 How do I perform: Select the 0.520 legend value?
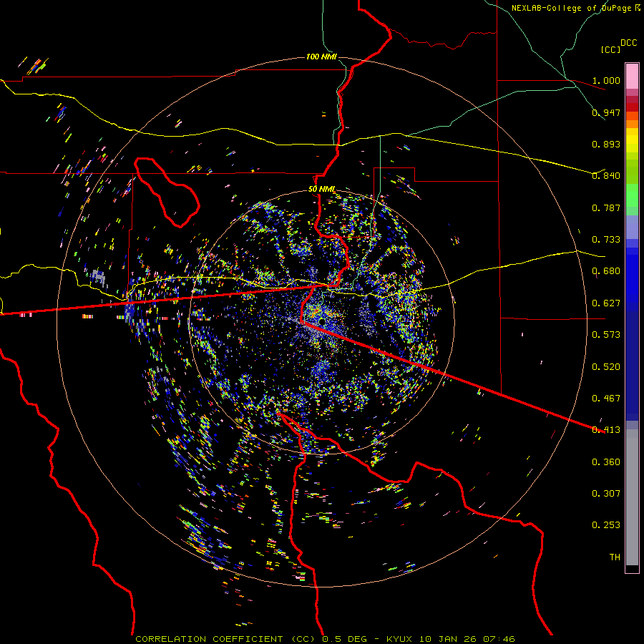coord(606,367)
